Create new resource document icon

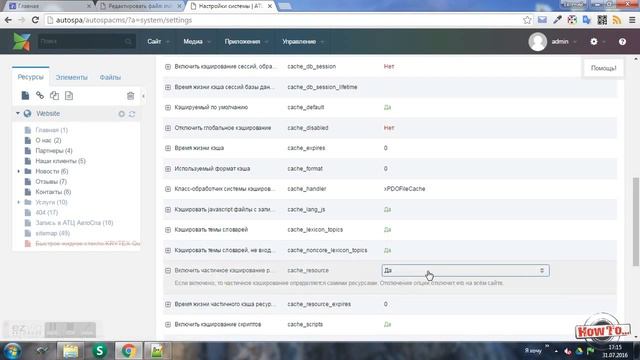[25, 96]
